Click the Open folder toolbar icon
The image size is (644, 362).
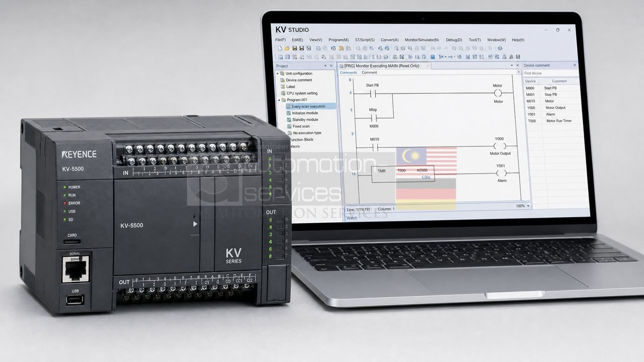tap(287, 48)
